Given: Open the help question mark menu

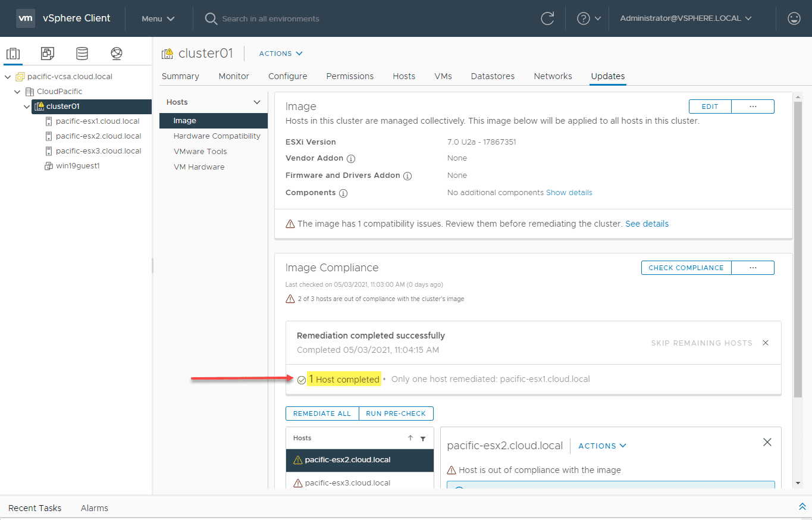Looking at the screenshot, I should tap(589, 18).
